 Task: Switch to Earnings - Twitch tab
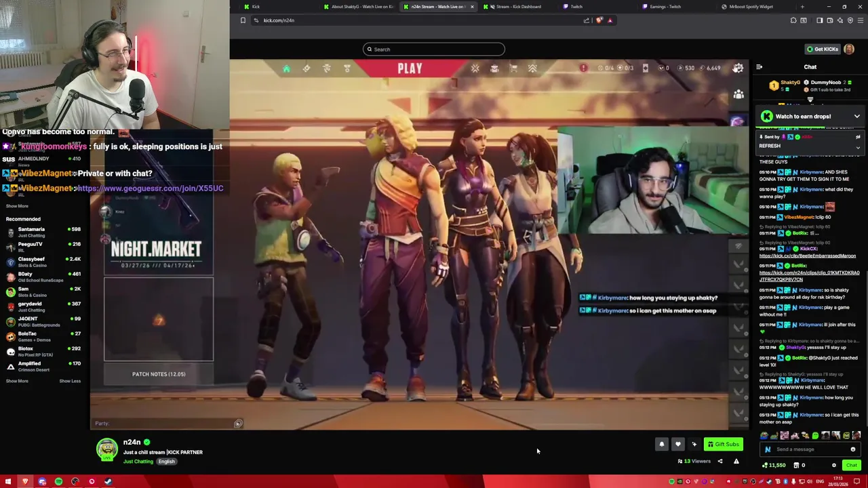coord(677,7)
